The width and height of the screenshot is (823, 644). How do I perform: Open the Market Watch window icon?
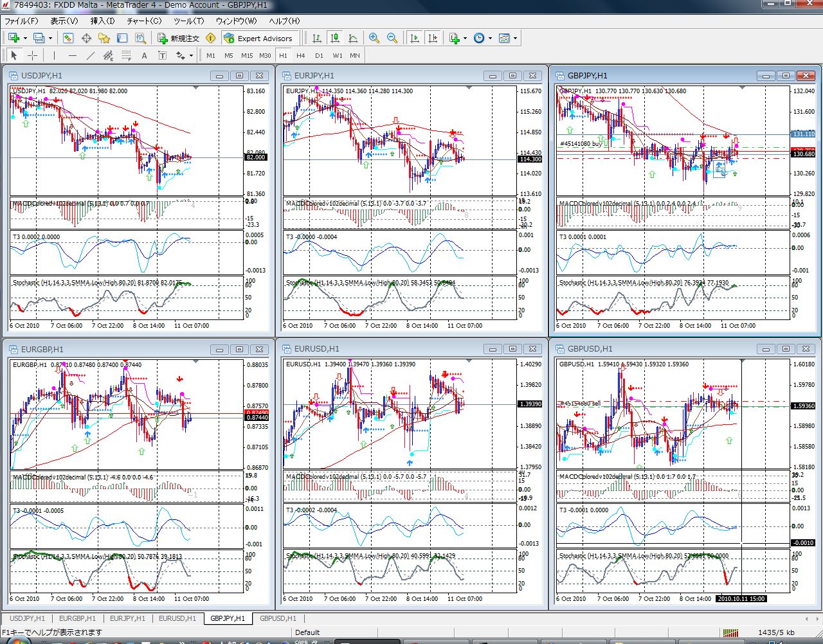point(68,38)
